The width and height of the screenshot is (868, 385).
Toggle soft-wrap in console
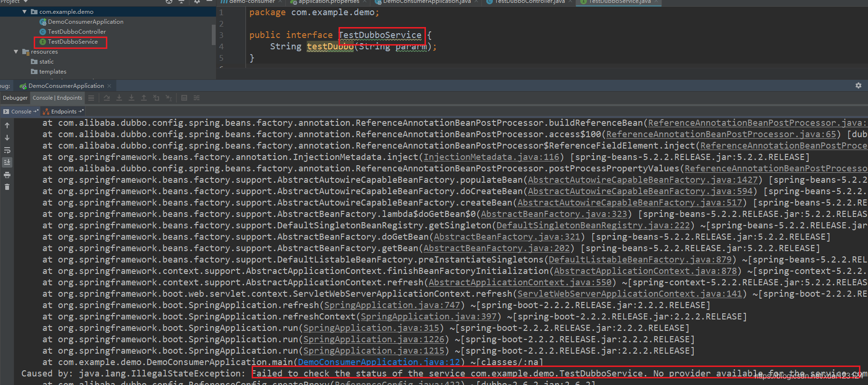click(7, 150)
